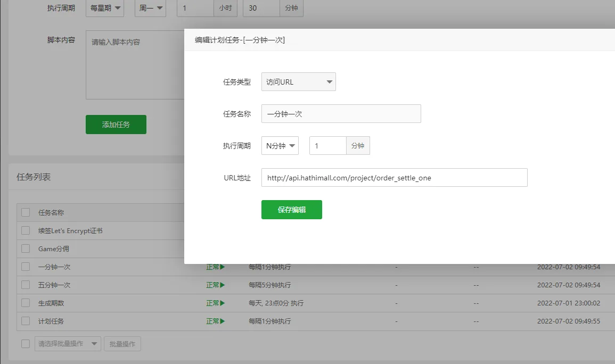615x364 pixels.
Task: Click the dialog title 编辑计划任务-[一分钟一次]
Action: pos(240,40)
